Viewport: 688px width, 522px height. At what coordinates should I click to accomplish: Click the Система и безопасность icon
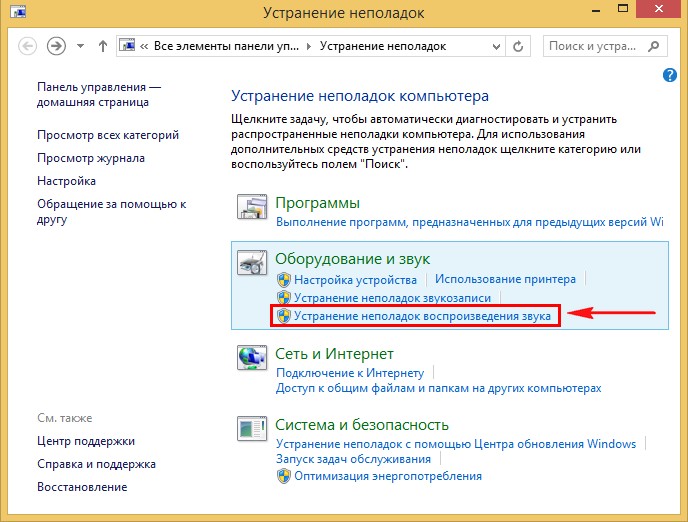point(252,428)
